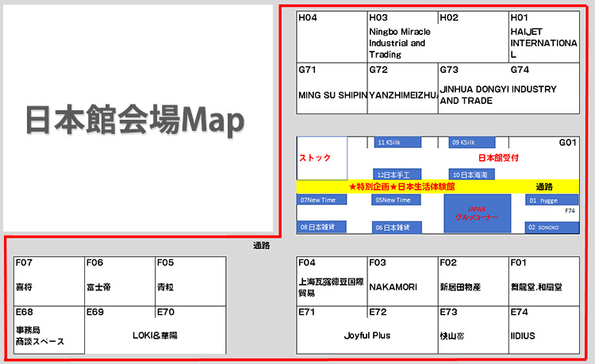Click booth label E71

[x=306, y=312]
